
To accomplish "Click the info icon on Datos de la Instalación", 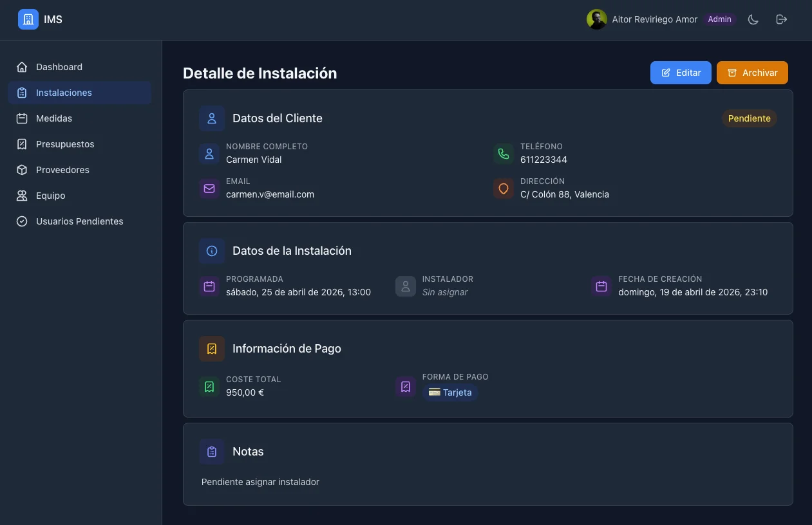I will [x=212, y=251].
